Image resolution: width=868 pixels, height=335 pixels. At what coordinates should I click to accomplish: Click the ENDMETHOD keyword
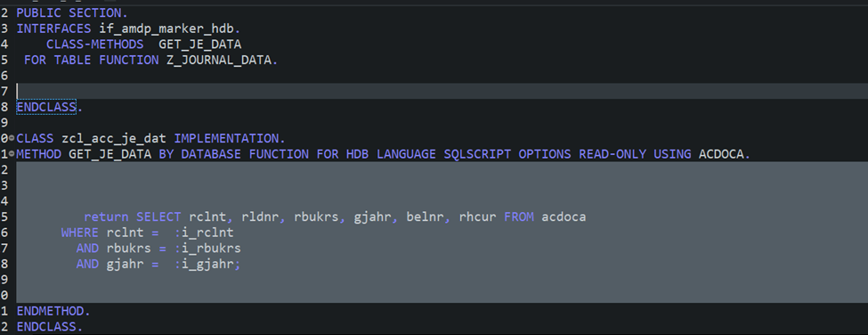pos(51,311)
